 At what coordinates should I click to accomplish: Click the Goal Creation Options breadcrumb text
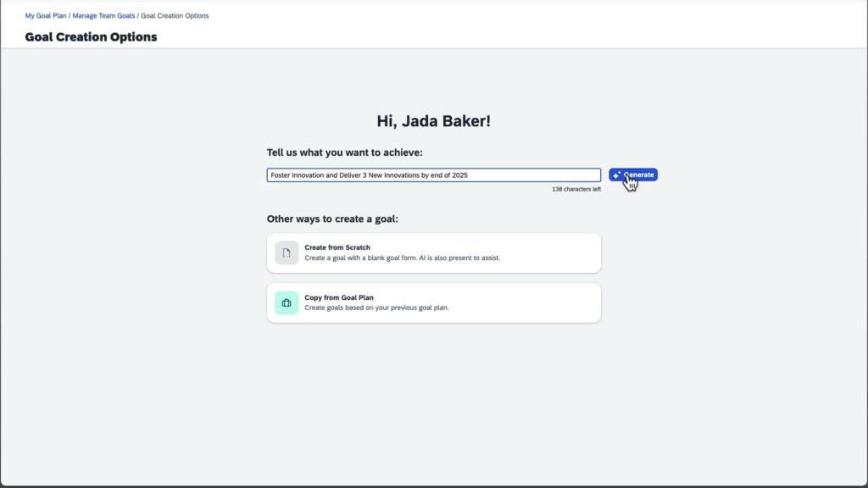tap(175, 15)
